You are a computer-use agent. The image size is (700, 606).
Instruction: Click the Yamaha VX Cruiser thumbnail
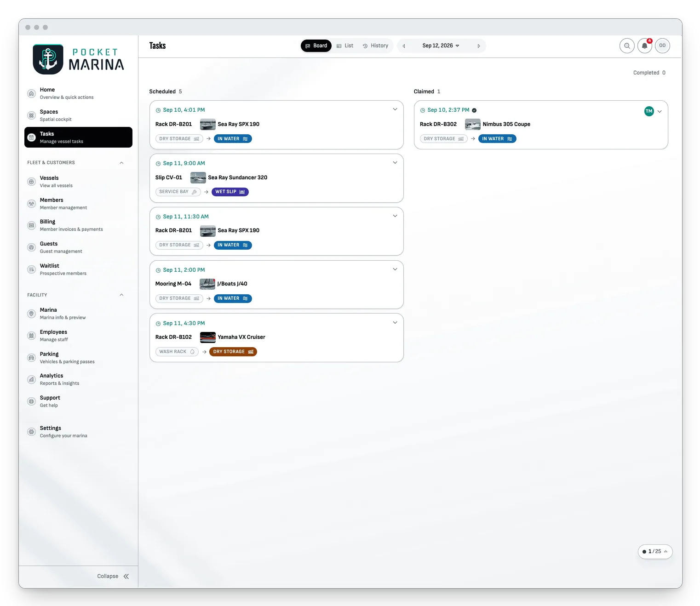coord(208,337)
